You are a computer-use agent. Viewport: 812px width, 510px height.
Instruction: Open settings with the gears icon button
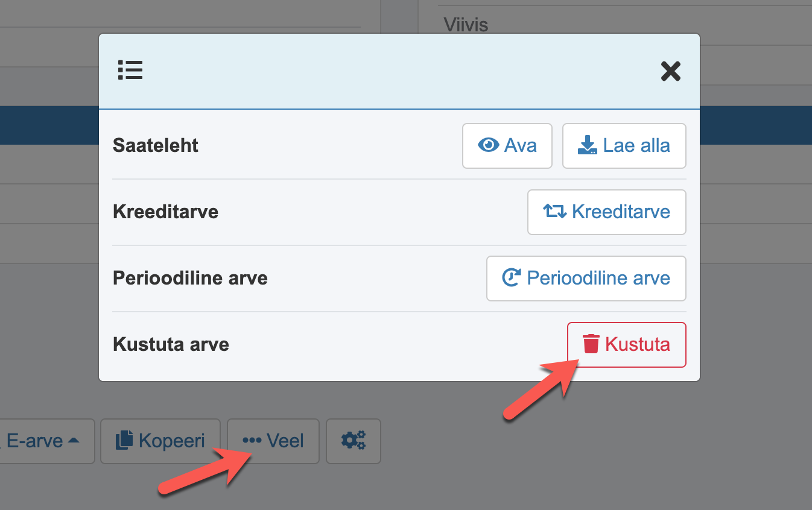(x=354, y=441)
